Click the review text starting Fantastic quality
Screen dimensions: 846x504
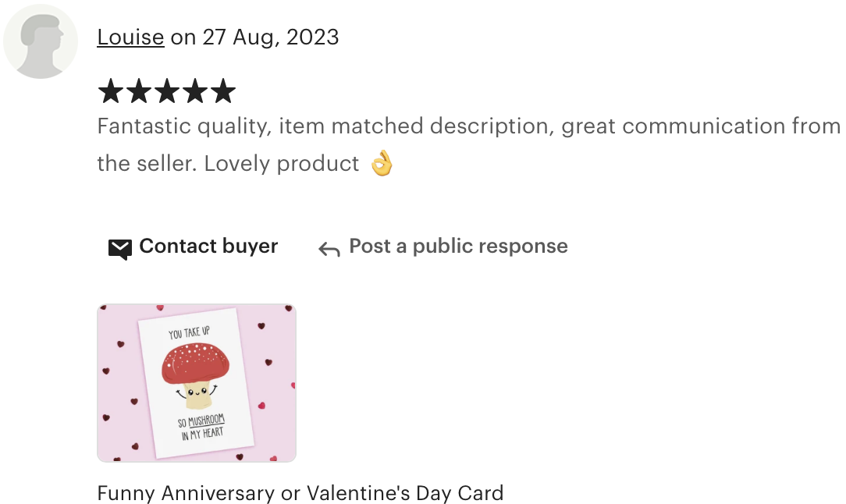(468, 144)
